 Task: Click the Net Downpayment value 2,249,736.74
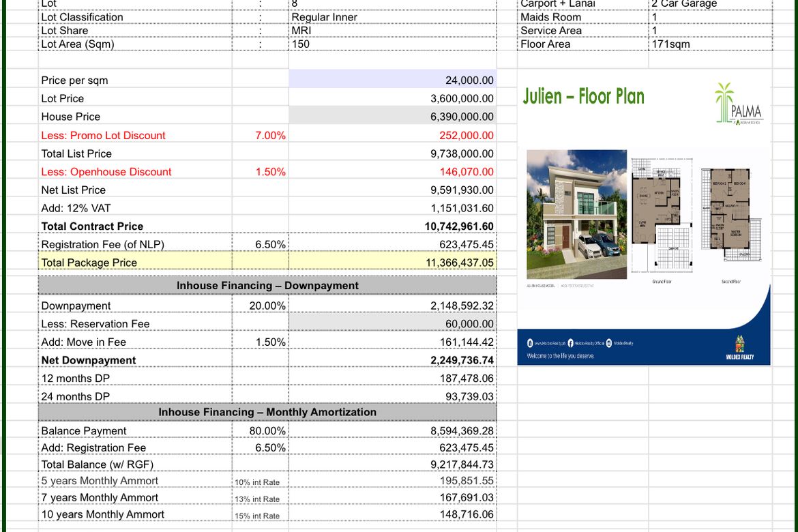pyautogui.click(x=462, y=360)
